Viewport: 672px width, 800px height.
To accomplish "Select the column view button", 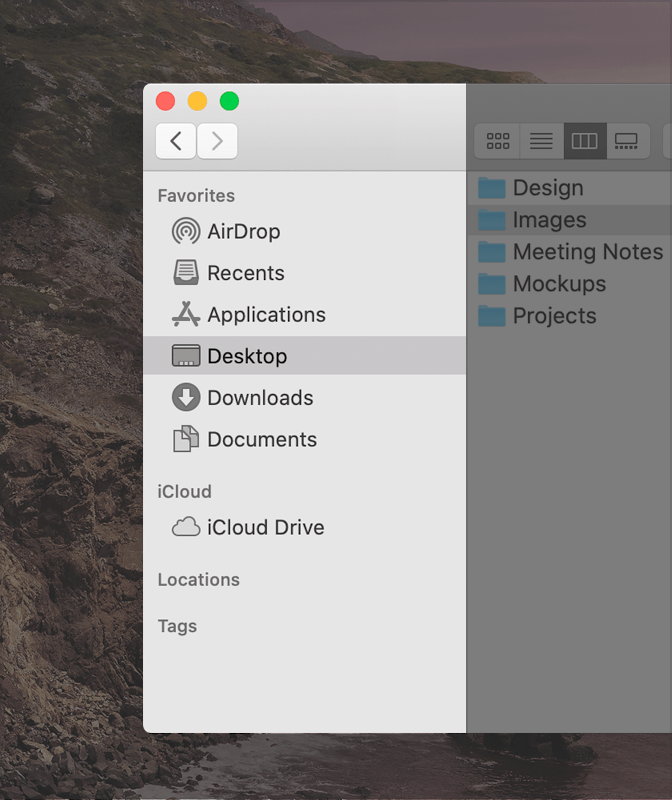I will [x=585, y=141].
